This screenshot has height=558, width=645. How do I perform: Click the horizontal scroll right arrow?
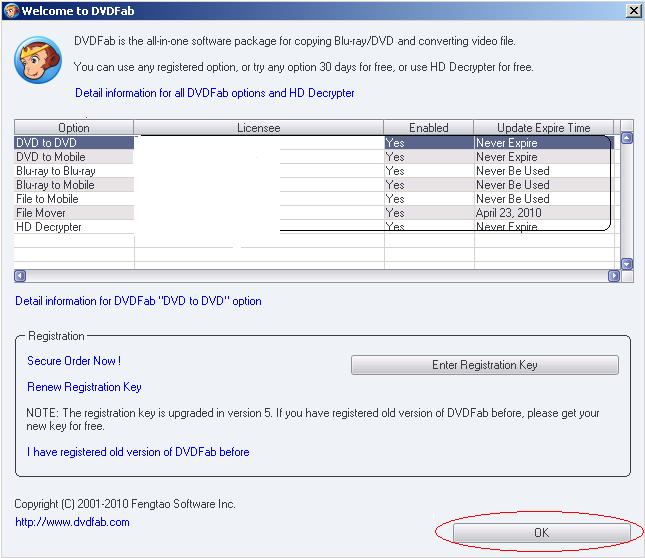tap(614, 276)
